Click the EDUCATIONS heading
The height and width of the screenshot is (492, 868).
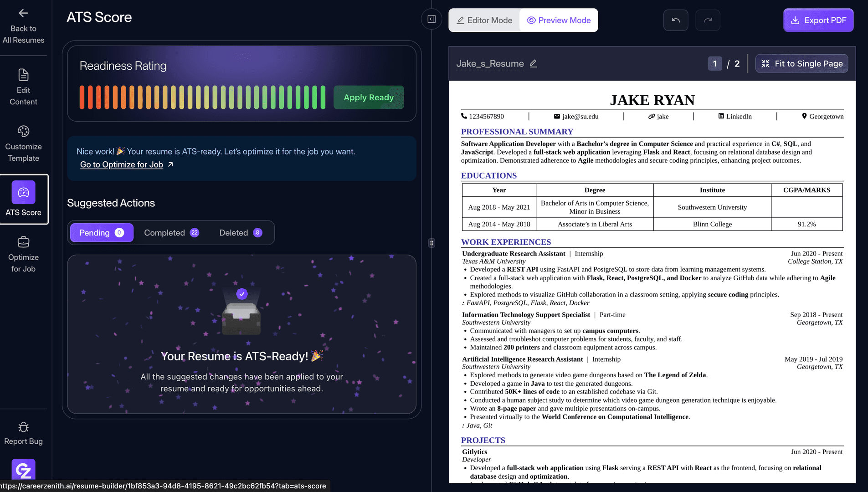tap(488, 175)
